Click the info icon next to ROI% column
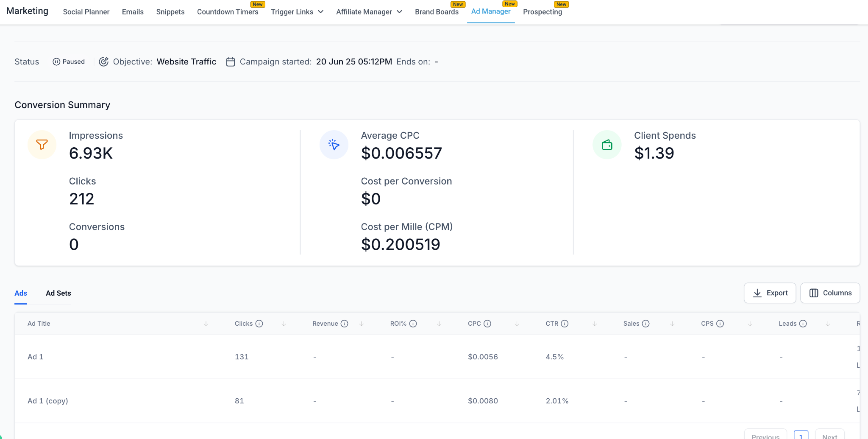 [413, 324]
